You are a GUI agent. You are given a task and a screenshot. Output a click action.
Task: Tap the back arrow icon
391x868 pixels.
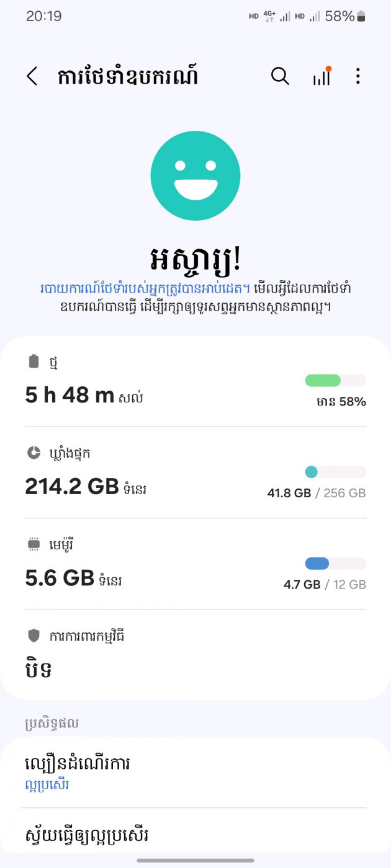[x=32, y=76]
